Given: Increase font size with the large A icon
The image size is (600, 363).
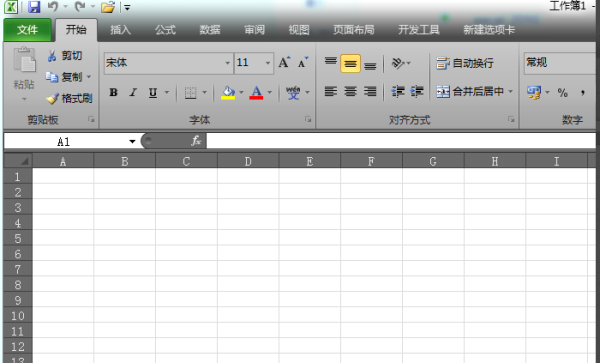Looking at the screenshot, I should point(284,62).
